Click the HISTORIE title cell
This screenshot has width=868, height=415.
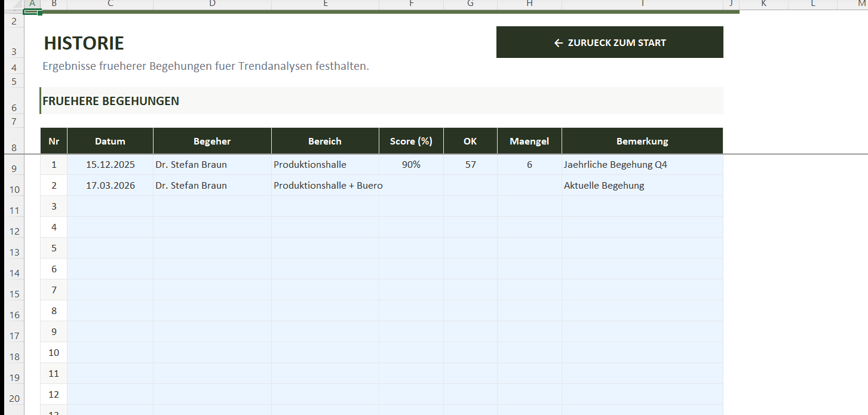tap(84, 43)
